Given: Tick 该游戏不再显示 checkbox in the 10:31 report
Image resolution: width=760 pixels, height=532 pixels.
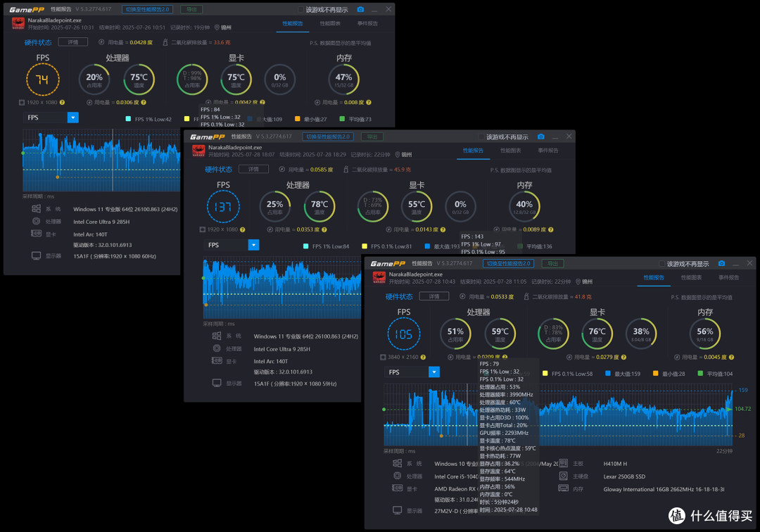Looking at the screenshot, I should coord(300,10).
